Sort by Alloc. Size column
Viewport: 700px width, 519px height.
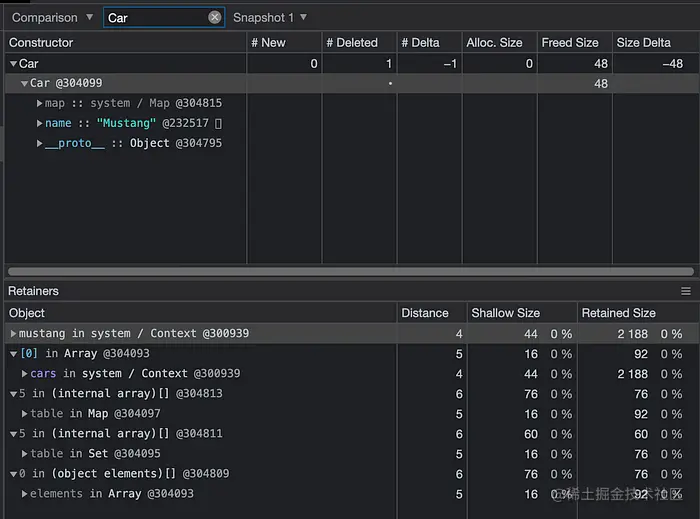[500, 42]
